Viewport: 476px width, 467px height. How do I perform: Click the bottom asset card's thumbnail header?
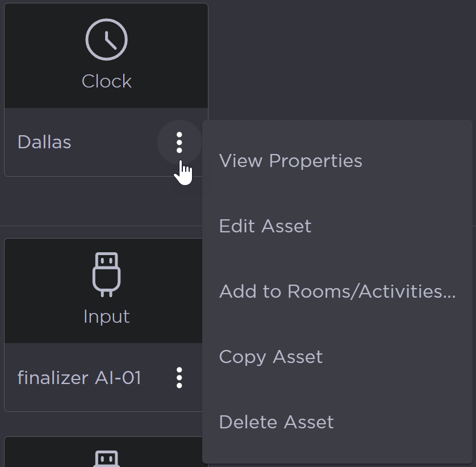(x=45, y=453)
